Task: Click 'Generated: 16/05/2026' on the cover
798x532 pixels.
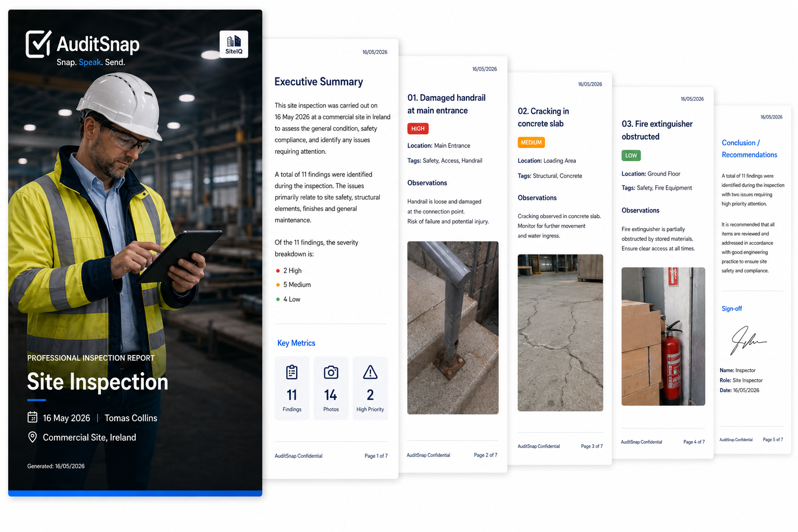Action: [x=56, y=466]
